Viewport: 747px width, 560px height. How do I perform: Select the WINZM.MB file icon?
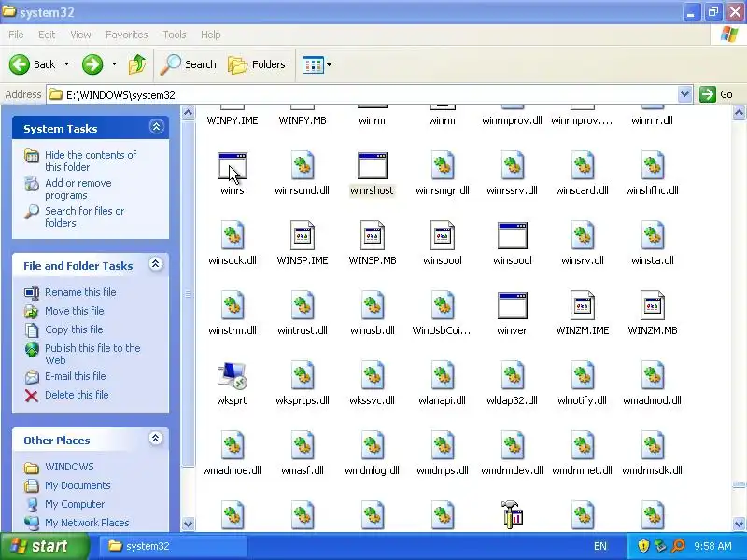(x=652, y=305)
